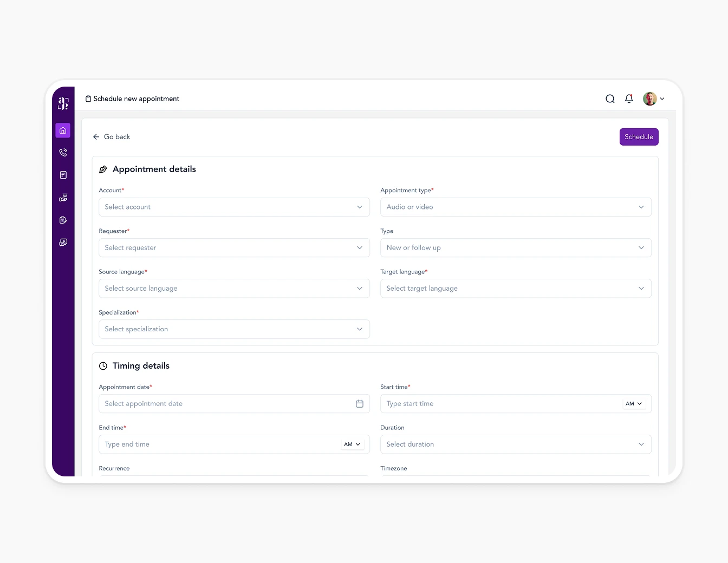This screenshot has width=728, height=563.
Task: Expand the Select account dropdown
Action: [234, 207]
